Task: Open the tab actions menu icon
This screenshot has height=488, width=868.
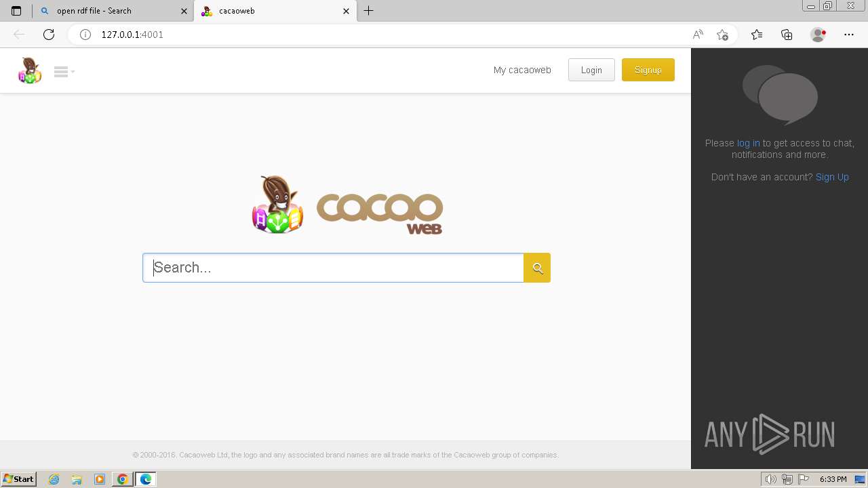Action: (x=16, y=11)
